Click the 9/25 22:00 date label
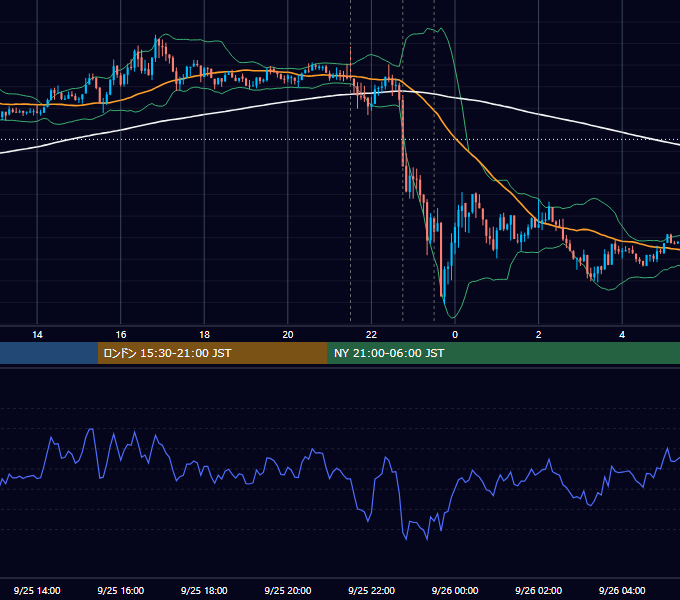The width and height of the screenshot is (680, 600). coord(371,590)
